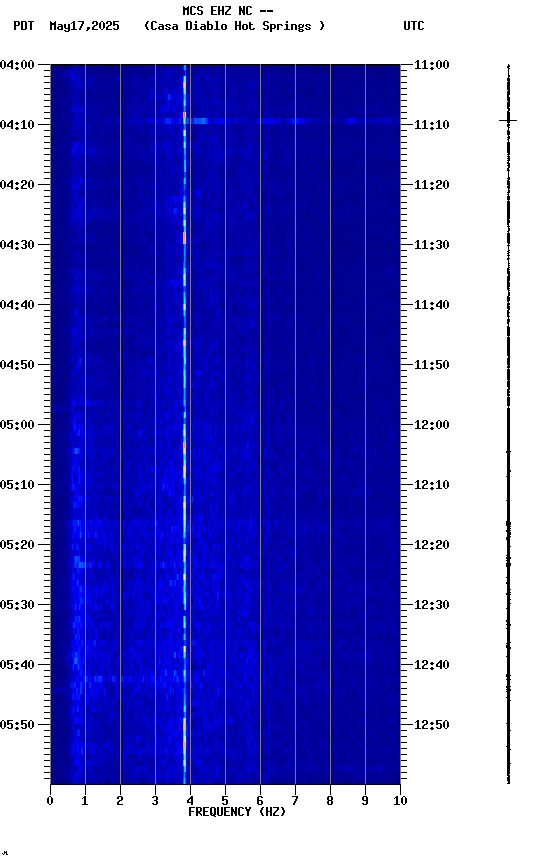Click the 'UTC' timezone label
This screenshot has width=552, height=864.
414,26
